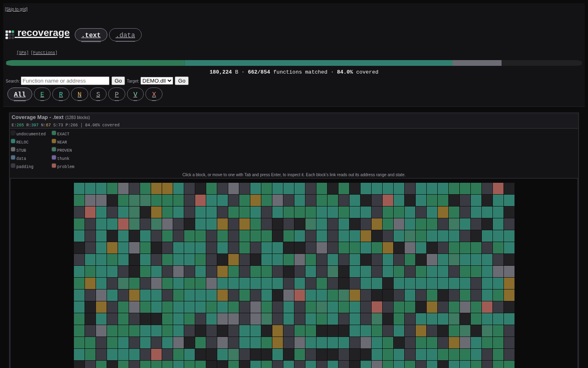Click the NEAR legend swatch

54,141
